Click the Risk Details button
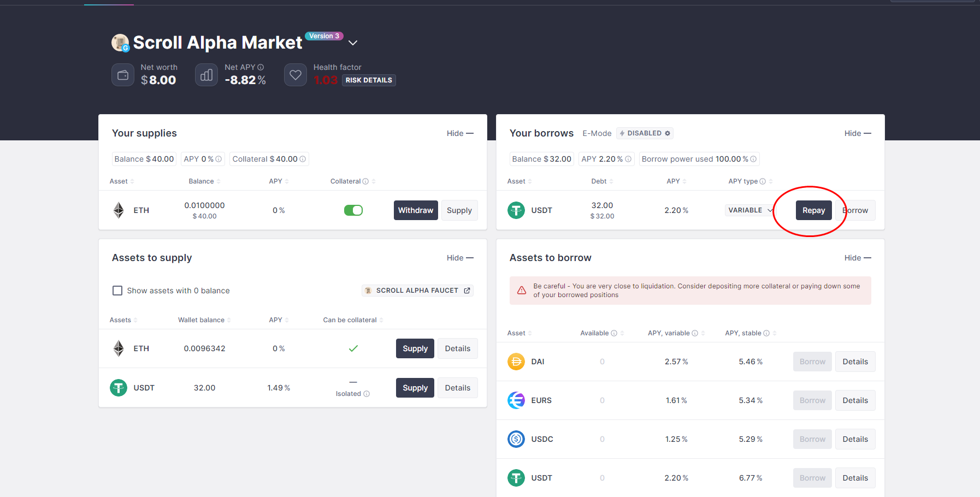The image size is (980, 497). [x=369, y=80]
